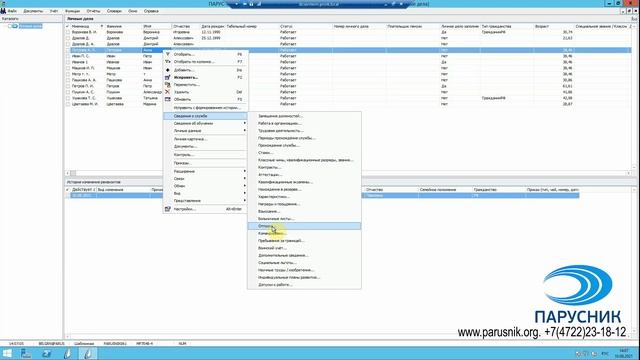Click the red X Удалить icon
This screenshot has height=360, width=640.
tap(167, 92)
